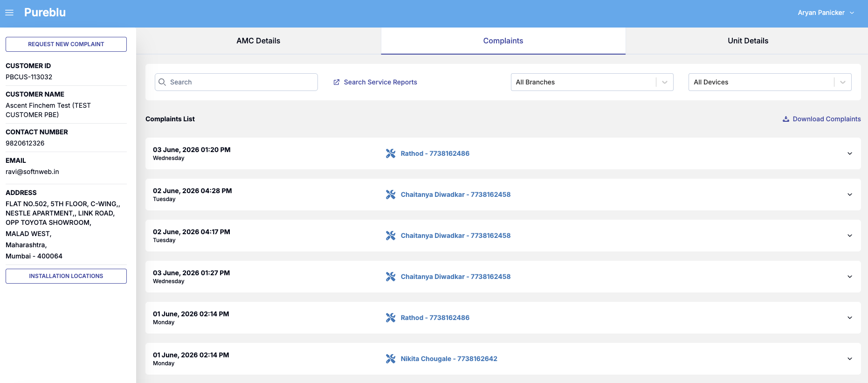Click Mumbai - 400064 address line
The width and height of the screenshot is (868, 383).
tap(34, 256)
